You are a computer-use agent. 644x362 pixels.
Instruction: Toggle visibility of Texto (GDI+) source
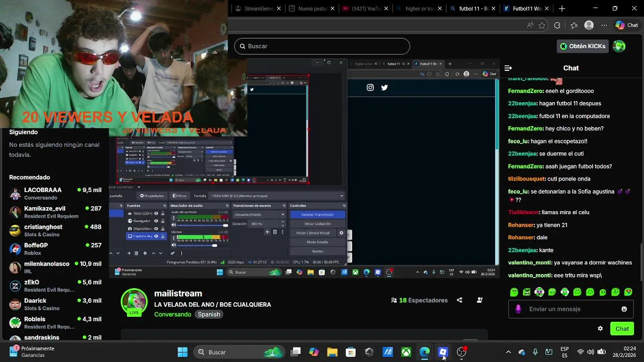pyautogui.click(x=156, y=214)
